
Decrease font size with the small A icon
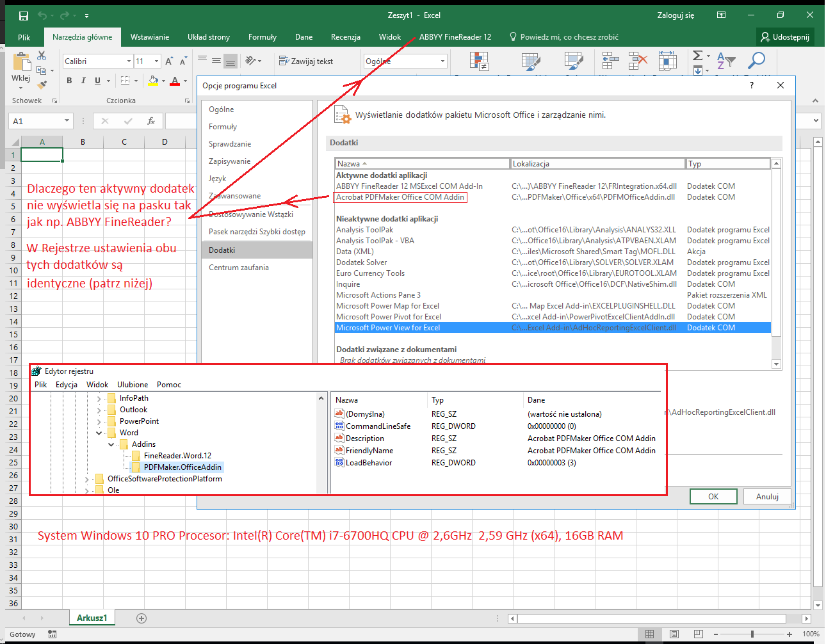point(183,61)
